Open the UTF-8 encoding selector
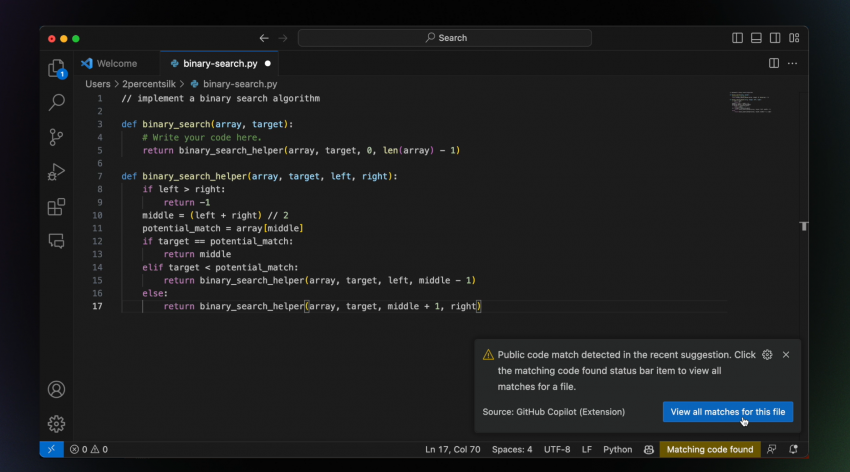This screenshot has height=472, width=850. [558, 450]
